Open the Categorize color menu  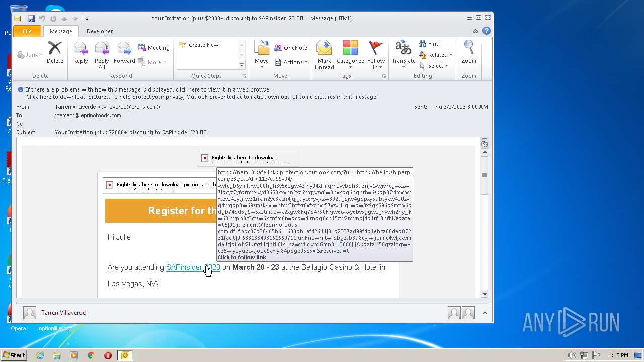click(x=350, y=55)
